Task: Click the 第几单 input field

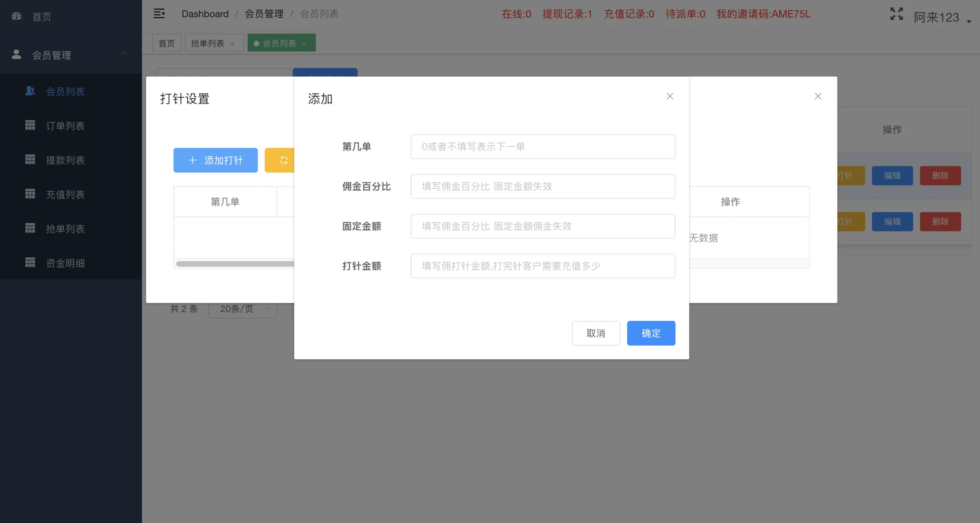Action: tap(542, 146)
